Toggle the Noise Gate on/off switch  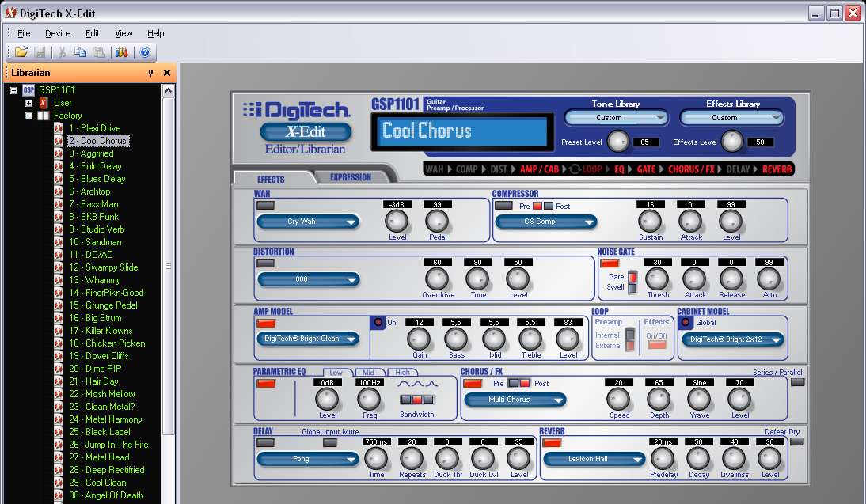pyautogui.click(x=610, y=263)
